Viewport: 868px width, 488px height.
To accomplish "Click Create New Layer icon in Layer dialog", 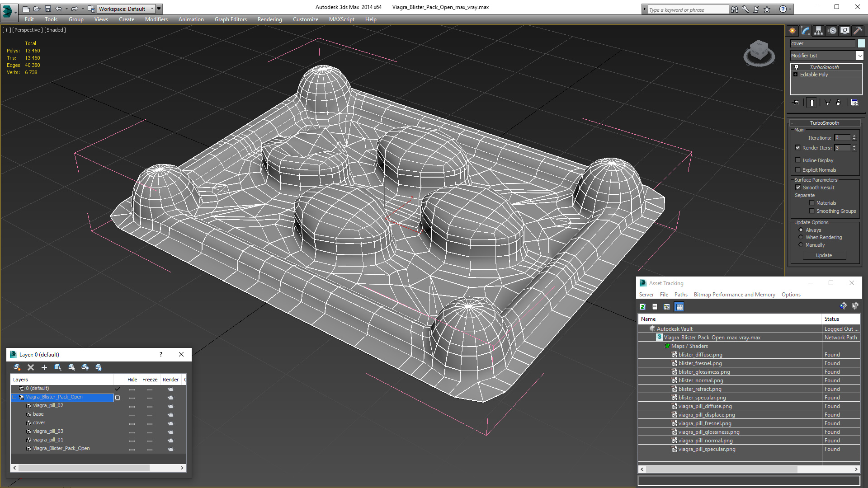I will point(17,367).
